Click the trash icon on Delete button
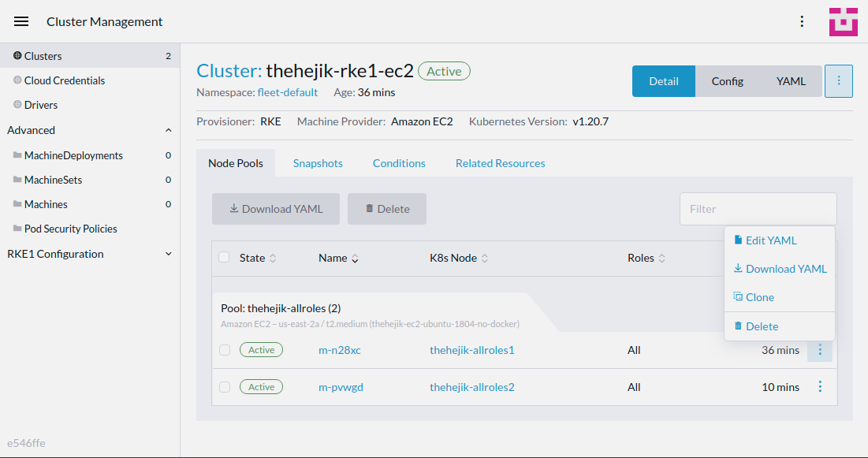Image resolution: width=868 pixels, height=458 pixels. [371, 208]
